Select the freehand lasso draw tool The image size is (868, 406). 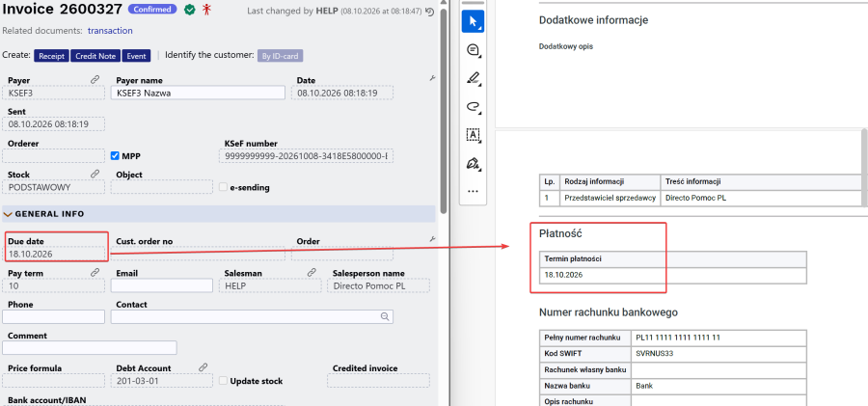point(473,107)
